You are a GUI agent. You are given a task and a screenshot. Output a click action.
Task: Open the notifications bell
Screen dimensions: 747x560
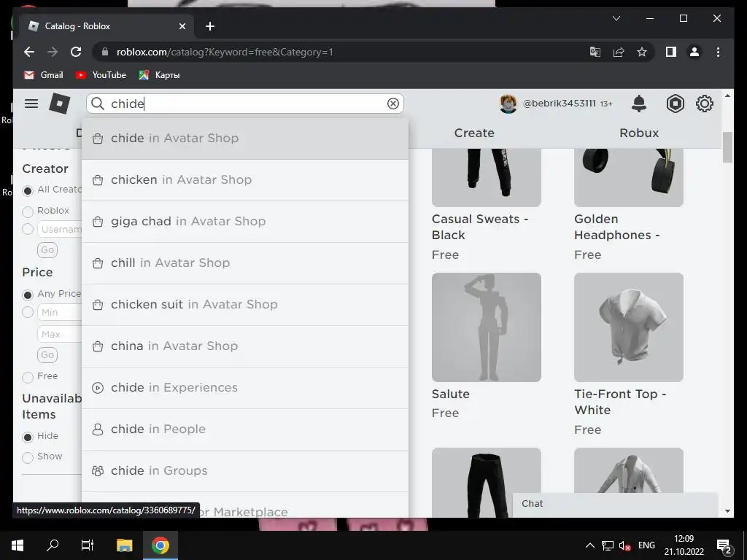639,104
